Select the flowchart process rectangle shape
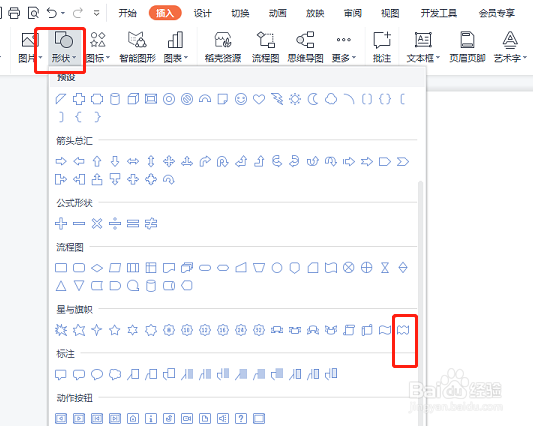 tap(61, 268)
